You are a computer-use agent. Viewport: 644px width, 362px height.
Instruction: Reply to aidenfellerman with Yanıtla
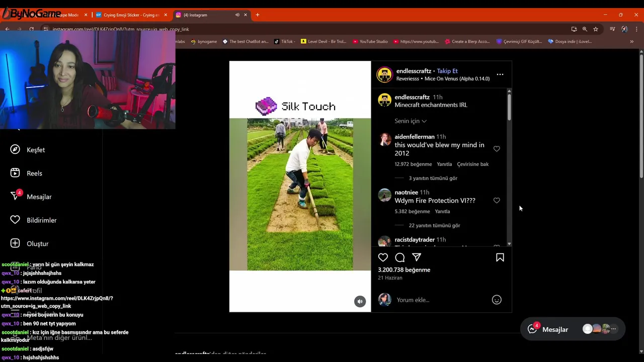point(444,164)
